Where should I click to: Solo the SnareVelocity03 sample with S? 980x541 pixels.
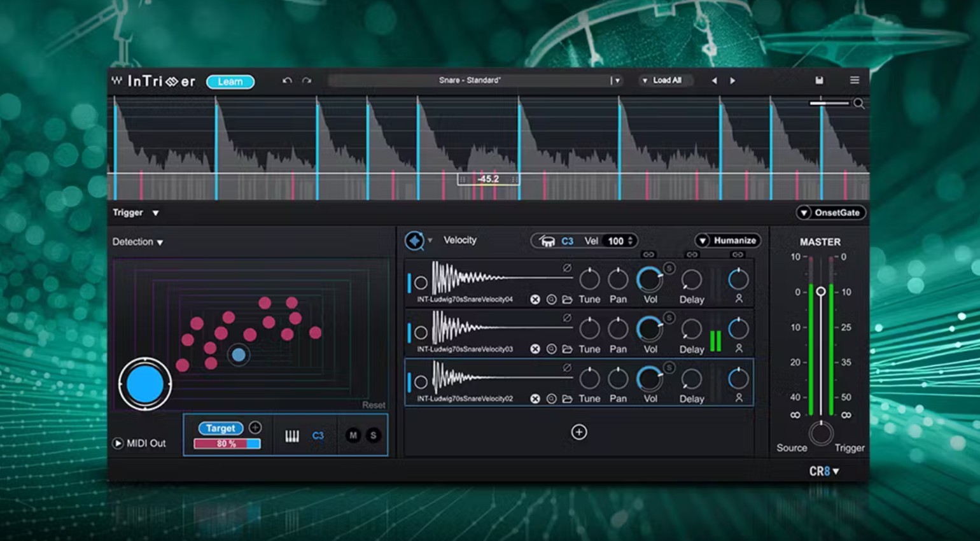[669, 318]
